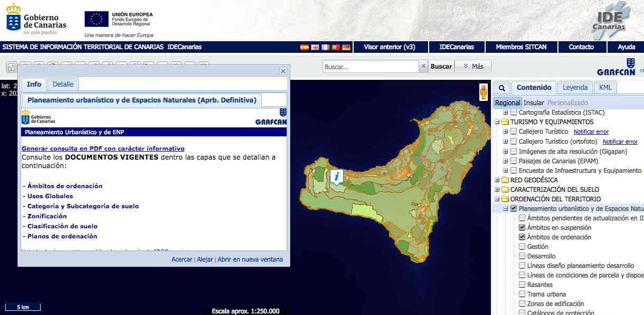Uncheck Ámbitos en suspensión layer
This screenshot has height=315, width=644.
click(522, 228)
